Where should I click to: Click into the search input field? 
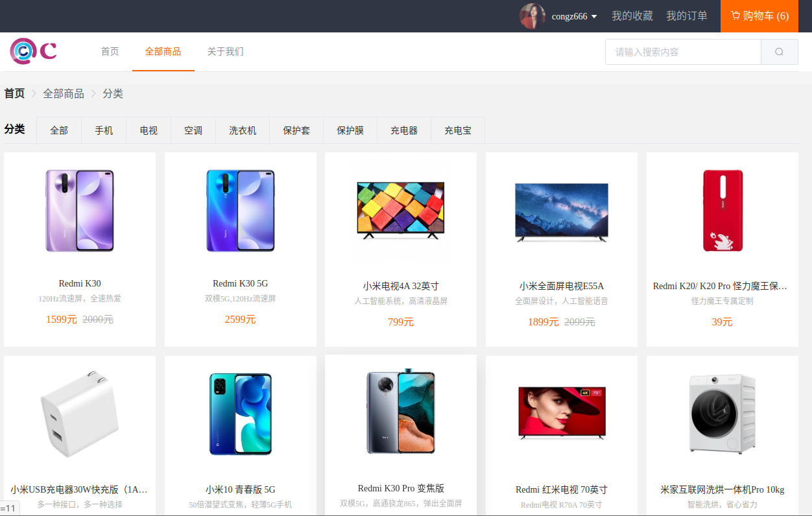tap(683, 52)
